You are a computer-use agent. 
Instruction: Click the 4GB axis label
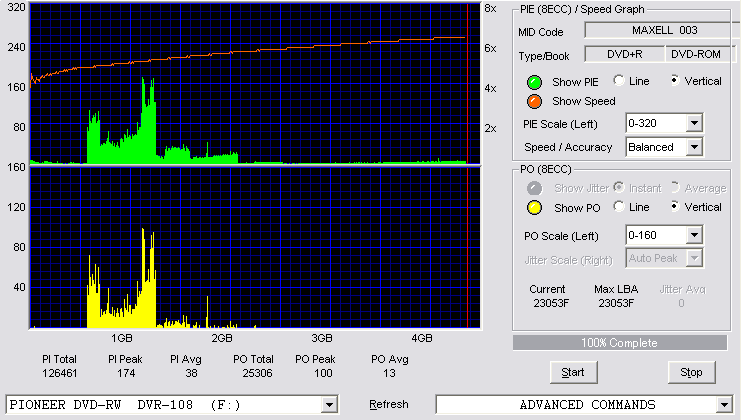(x=422, y=338)
